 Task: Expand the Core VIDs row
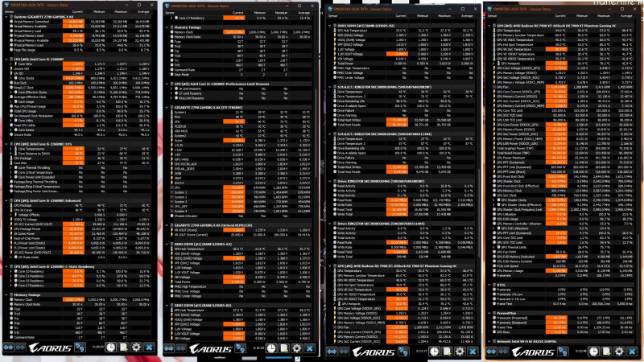(x=11, y=64)
